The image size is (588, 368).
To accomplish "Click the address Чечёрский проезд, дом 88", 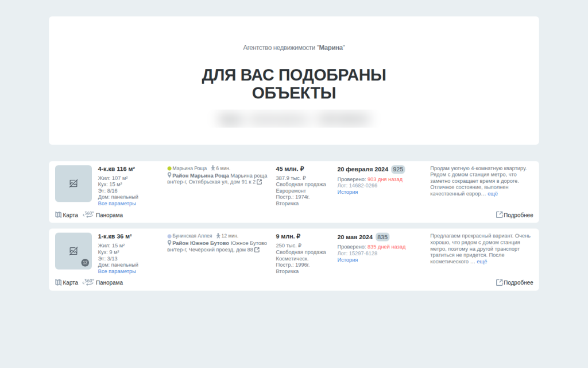I will [x=221, y=250].
